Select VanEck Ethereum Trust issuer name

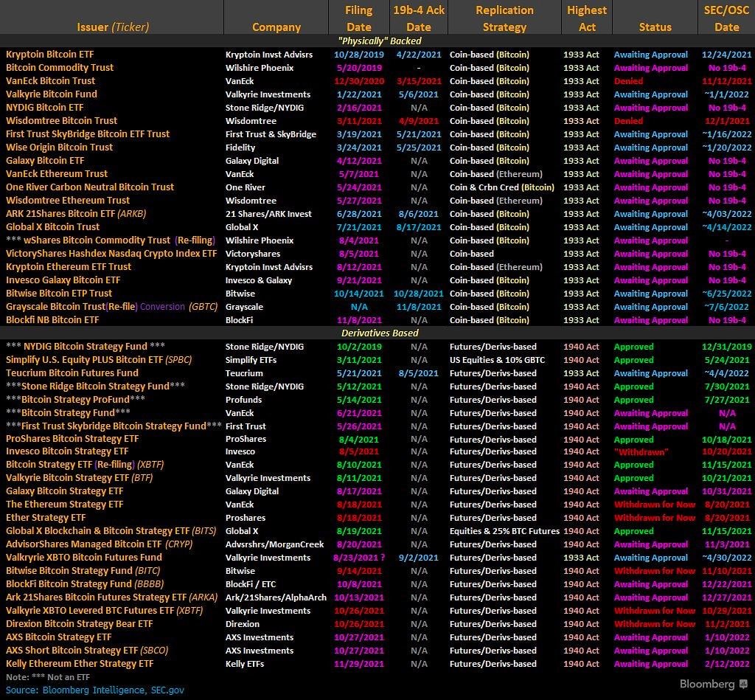[57, 173]
